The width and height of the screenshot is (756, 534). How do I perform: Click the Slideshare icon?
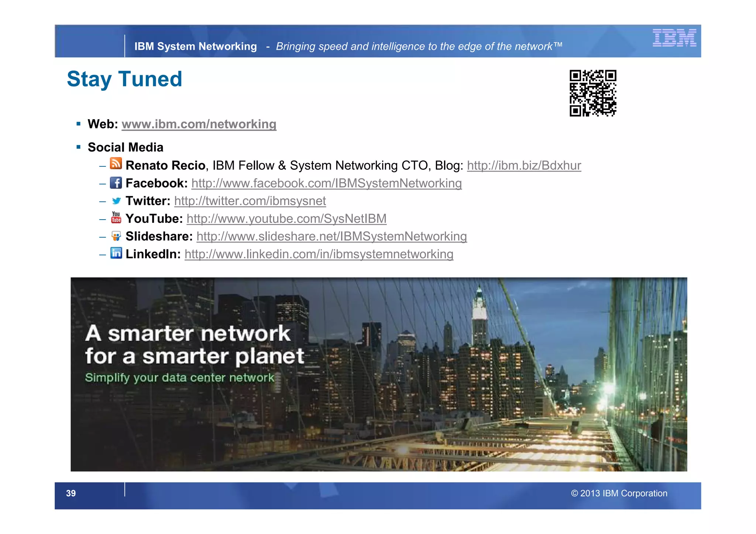tap(116, 236)
